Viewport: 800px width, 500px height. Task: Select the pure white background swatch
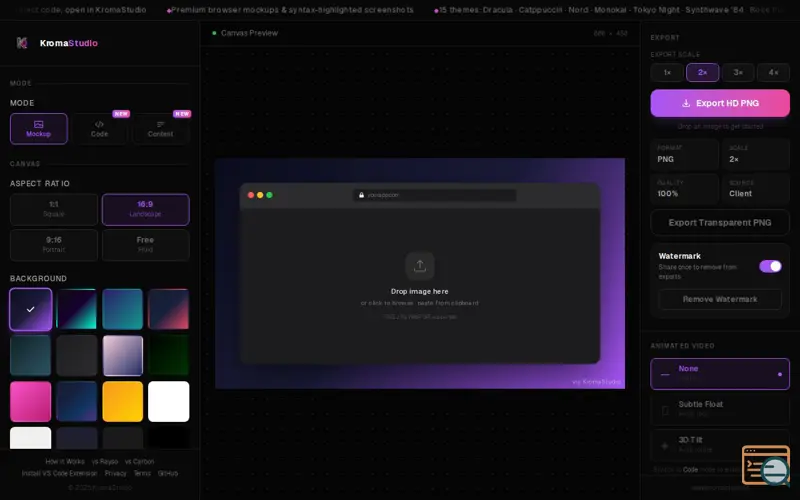coord(169,402)
